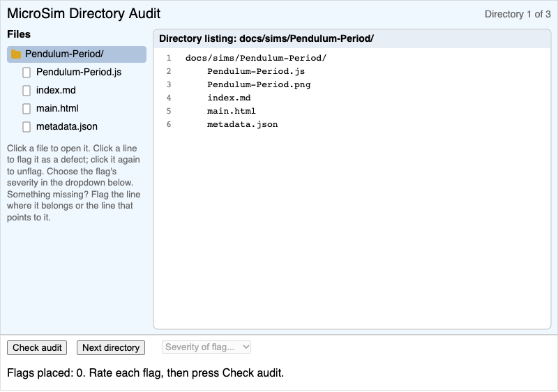
Task: Select the Pendulum-Period/ folder in Files
Action: point(77,54)
